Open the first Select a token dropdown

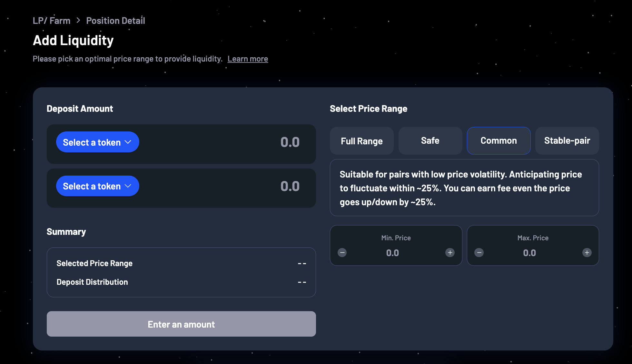pos(97,142)
